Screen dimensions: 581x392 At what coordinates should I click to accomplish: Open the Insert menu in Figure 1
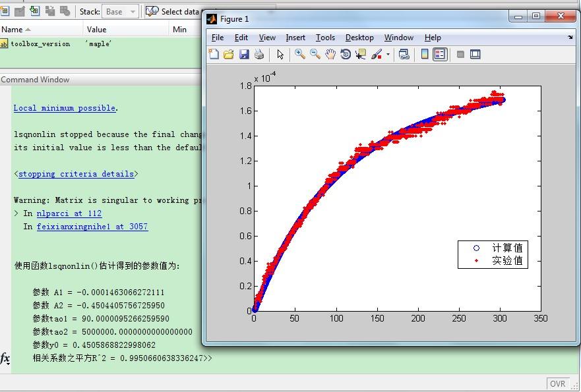[x=295, y=38]
